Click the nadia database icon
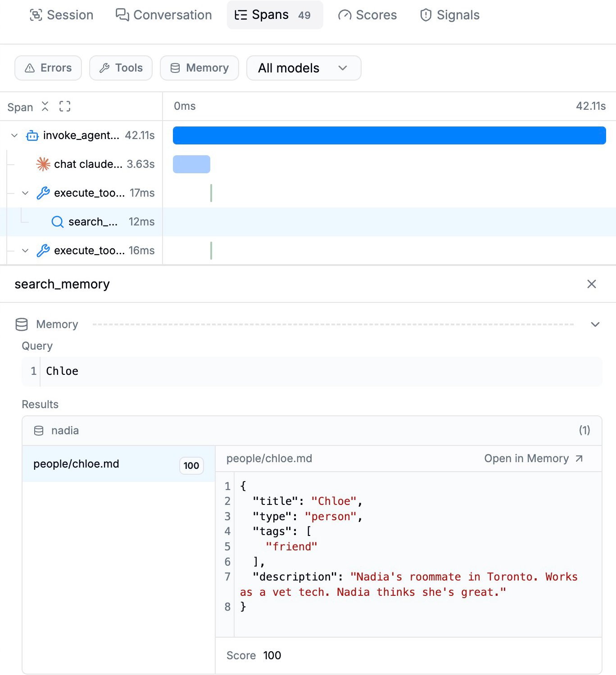616x675 pixels. click(x=39, y=431)
